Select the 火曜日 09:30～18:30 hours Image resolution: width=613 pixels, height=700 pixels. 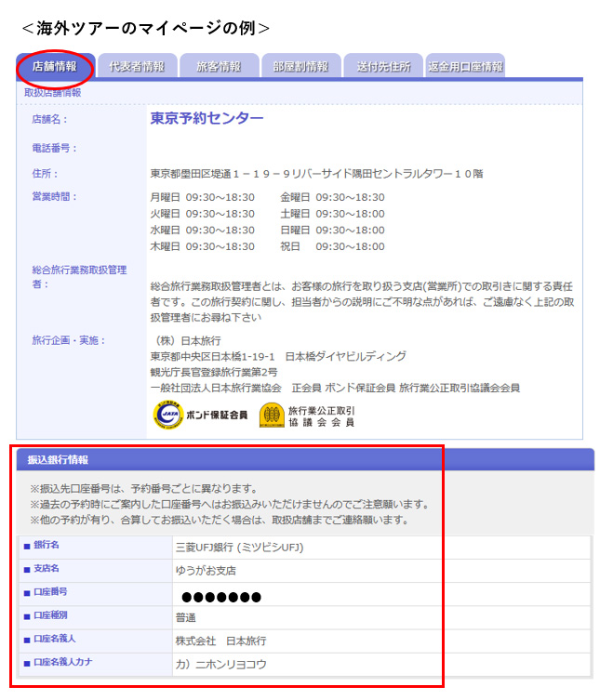[x=203, y=214]
